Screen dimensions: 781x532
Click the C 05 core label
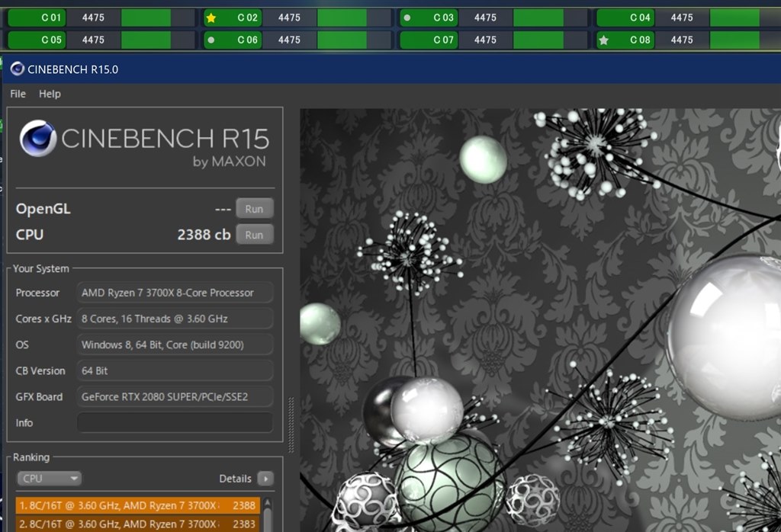click(51, 40)
